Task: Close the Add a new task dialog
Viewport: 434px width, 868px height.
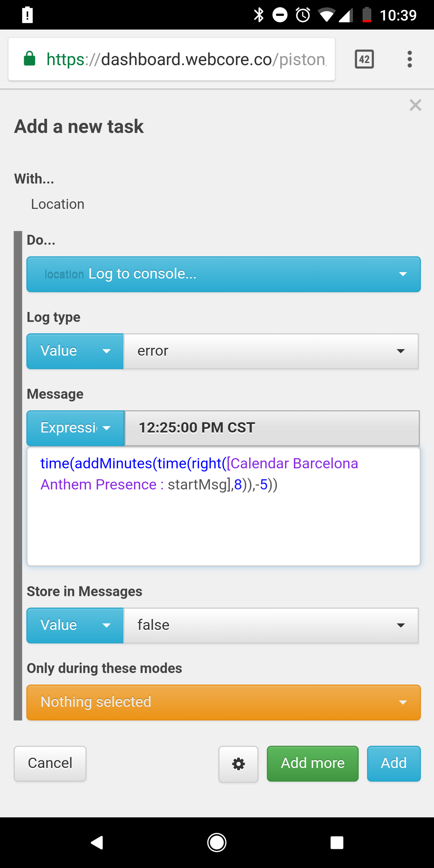Action: click(x=415, y=105)
